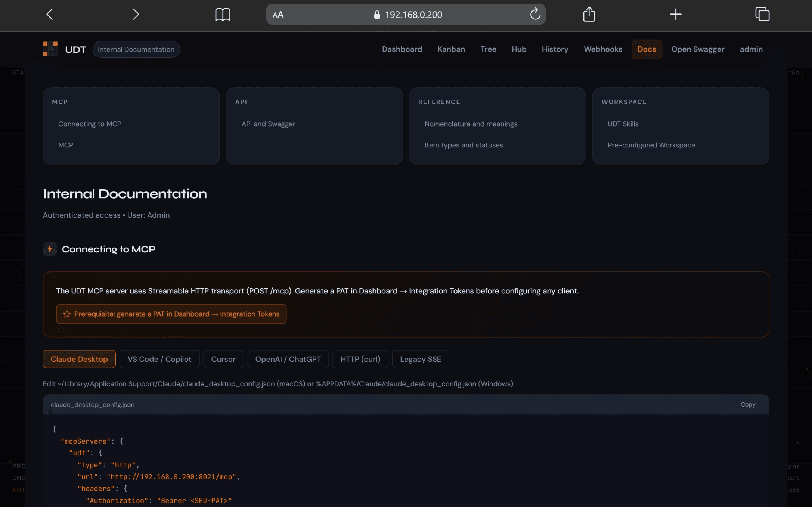Switch to the VS Code / Copilot tab
Image resolution: width=812 pixels, height=507 pixels.
[x=159, y=359]
